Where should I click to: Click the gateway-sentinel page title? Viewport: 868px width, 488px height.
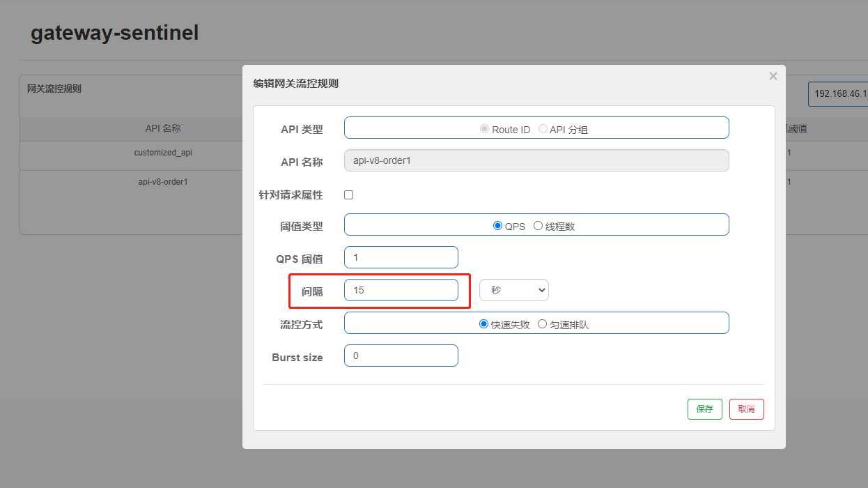coord(114,33)
